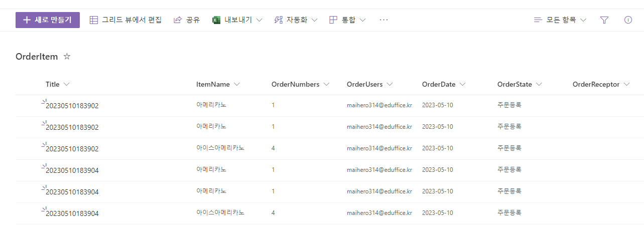Click the 공유 share button
Screen dimensions: 644x241
tap(187, 20)
